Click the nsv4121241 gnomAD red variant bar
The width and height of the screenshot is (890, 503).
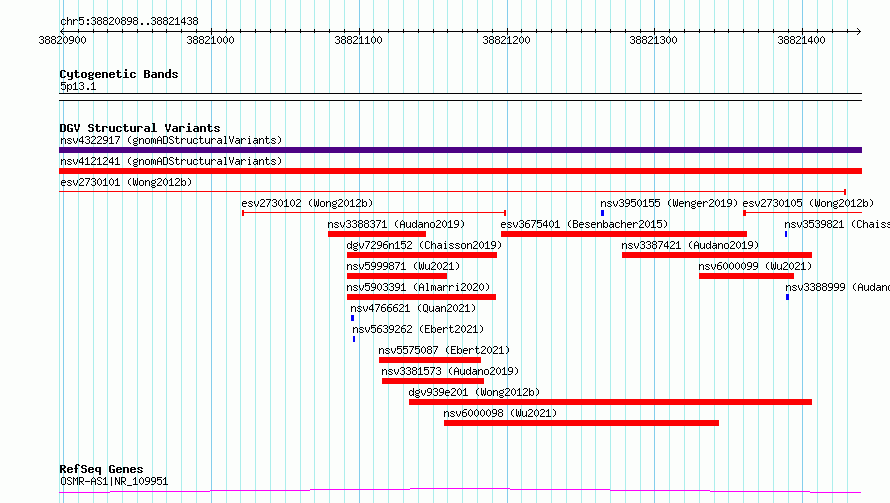tap(460, 171)
